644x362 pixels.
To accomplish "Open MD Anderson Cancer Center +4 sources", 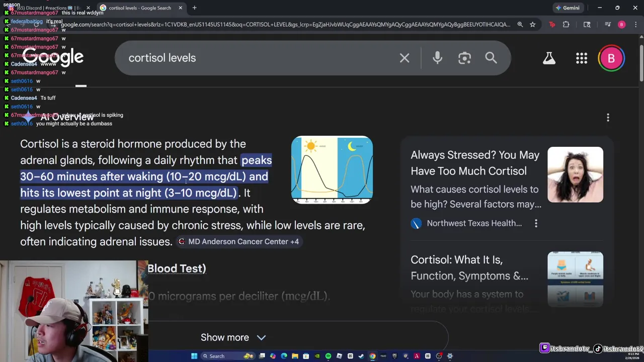I will (238, 241).
